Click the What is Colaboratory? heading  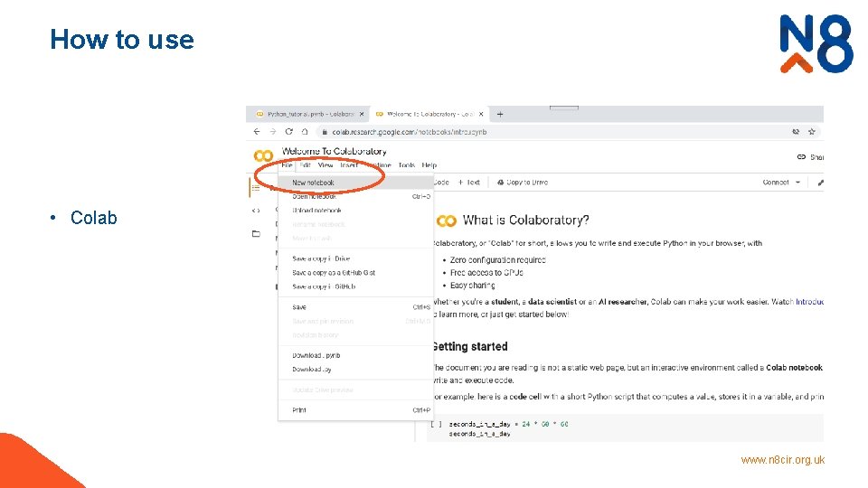coord(526,221)
